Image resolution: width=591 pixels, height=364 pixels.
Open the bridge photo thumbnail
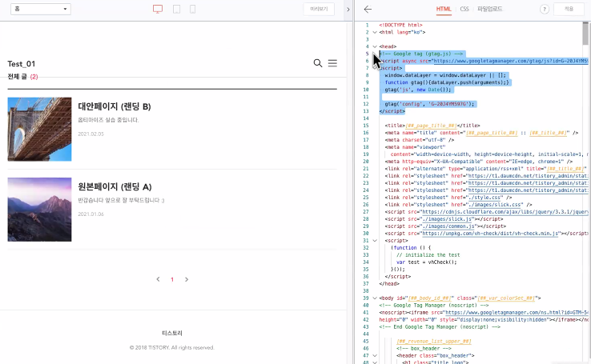pos(39,129)
